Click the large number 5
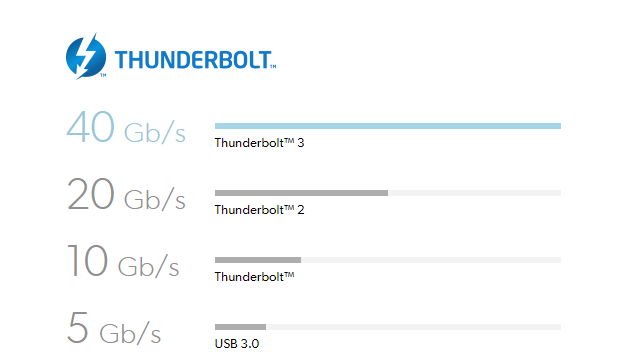Screen dimensions: 624x364 (77, 328)
